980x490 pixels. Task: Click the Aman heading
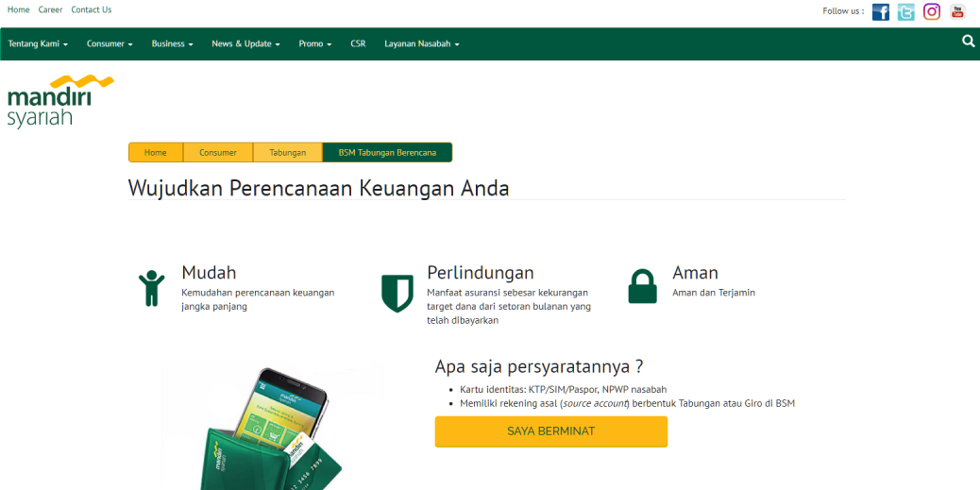click(695, 273)
